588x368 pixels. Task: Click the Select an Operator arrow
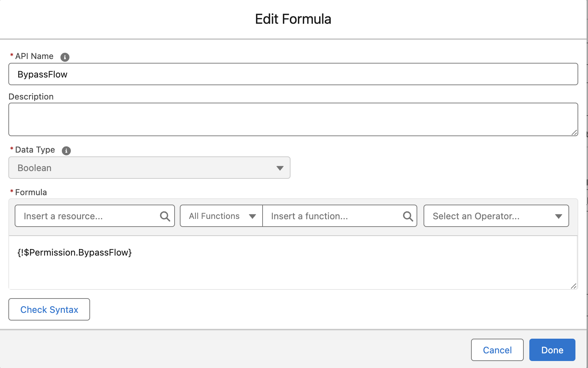click(x=558, y=216)
